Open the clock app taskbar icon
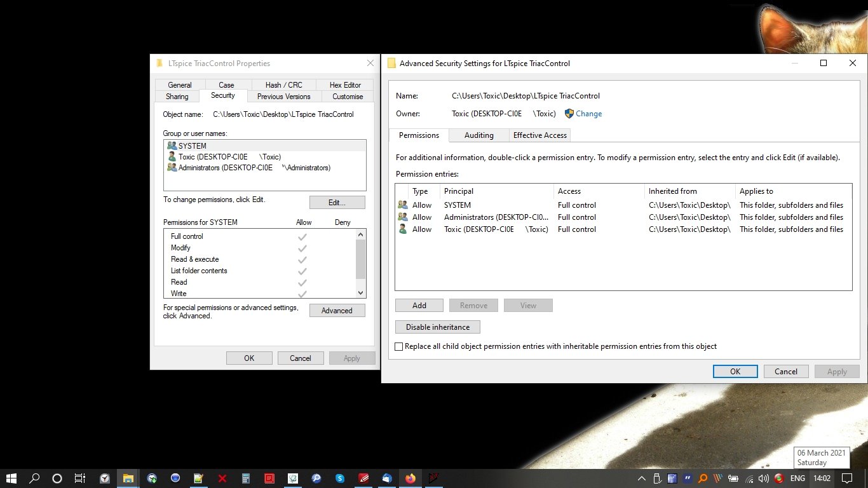Image resolution: width=868 pixels, height=488 pixels. (x=105, y=478)
